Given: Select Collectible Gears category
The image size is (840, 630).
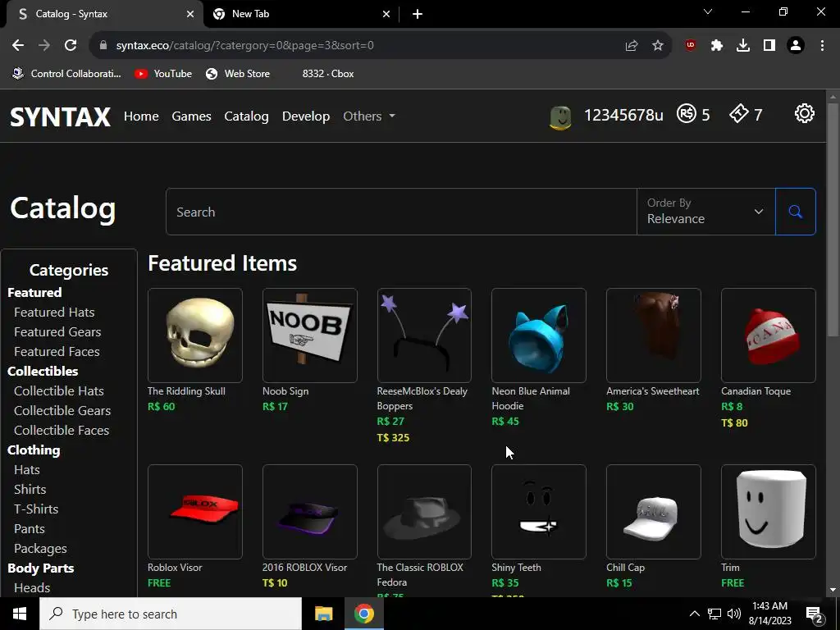Looking at the screenshot, I should pyautogui.click(x=62, y=411).
